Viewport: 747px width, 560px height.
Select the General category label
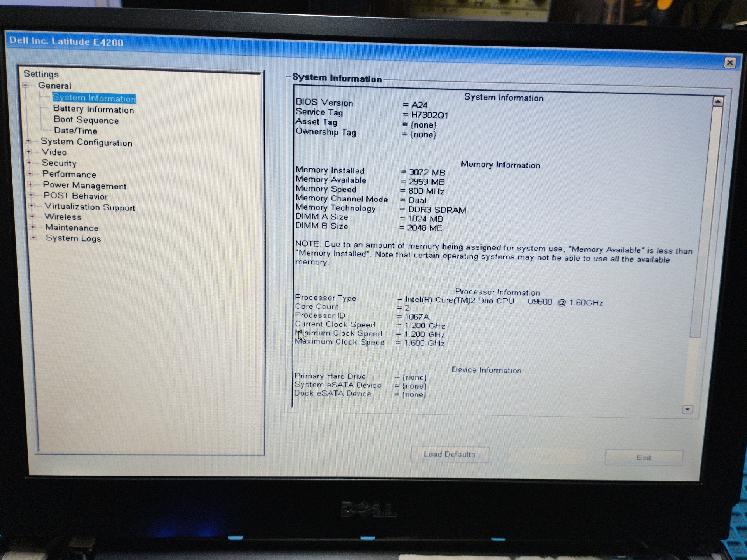tap(54, 86)
